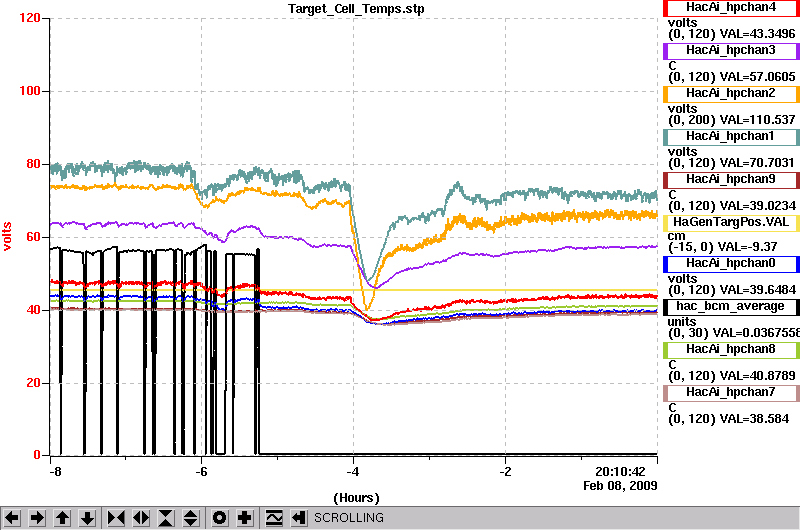
Task: Zoom in on the vertical axis
Action: tap(166, 518)
